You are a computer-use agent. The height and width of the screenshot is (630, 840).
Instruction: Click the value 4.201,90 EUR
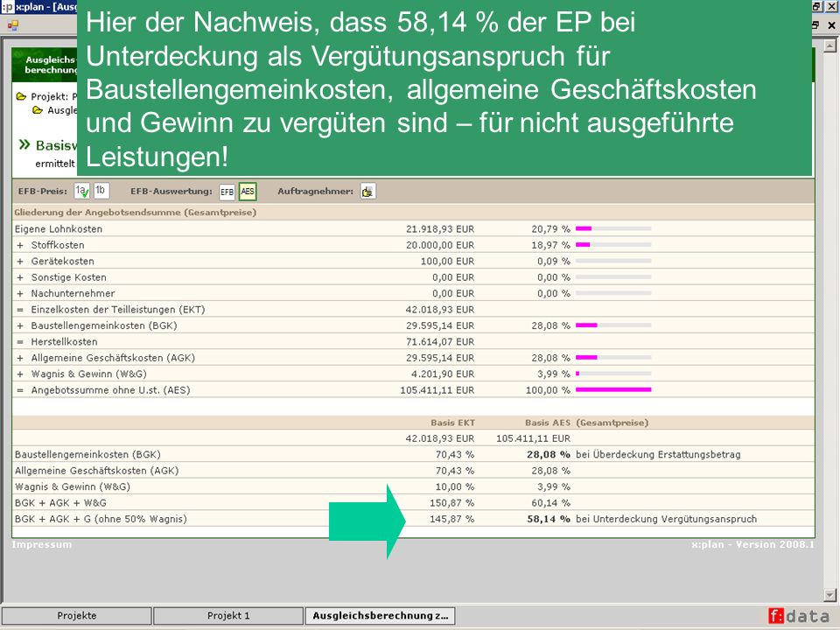tap(443, 374)
